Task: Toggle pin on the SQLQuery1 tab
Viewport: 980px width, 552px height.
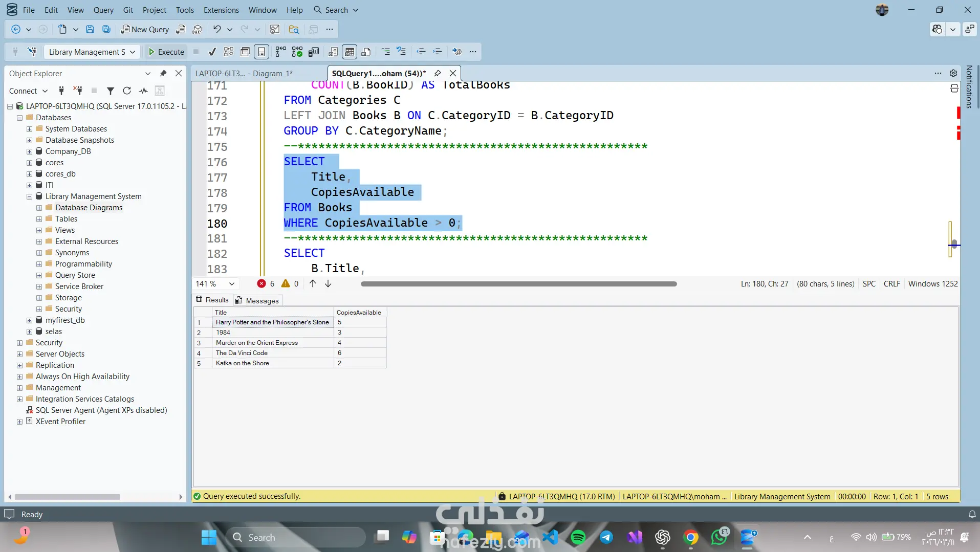Action: tap(438, 73)
